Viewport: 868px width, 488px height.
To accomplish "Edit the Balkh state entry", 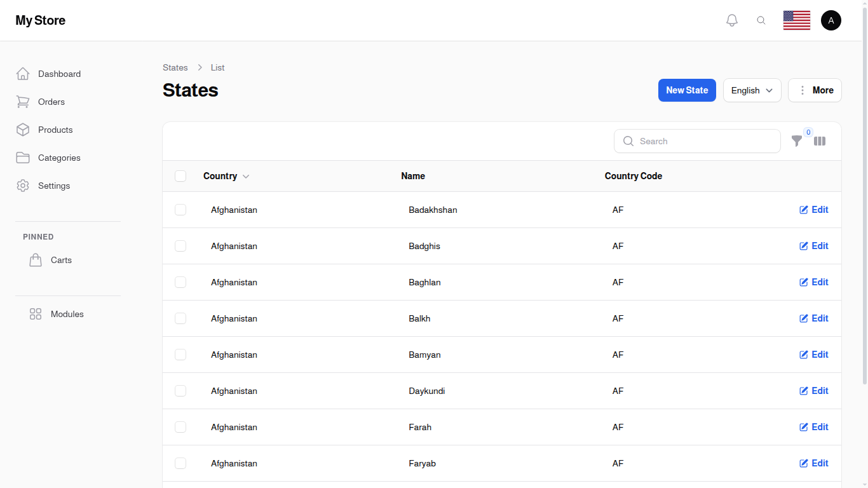I will click(x=814, y=318).
